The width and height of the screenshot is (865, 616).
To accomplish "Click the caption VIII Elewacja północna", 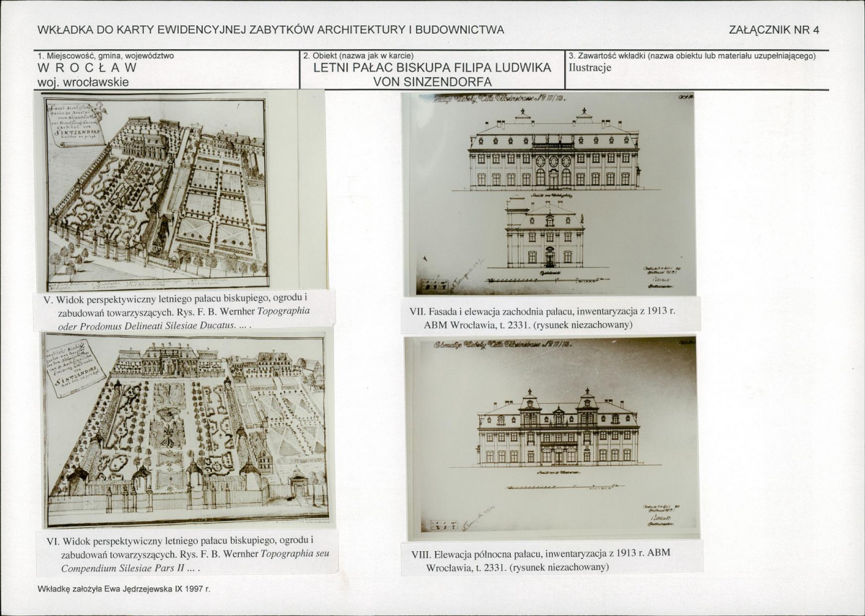I will point(540,560).
